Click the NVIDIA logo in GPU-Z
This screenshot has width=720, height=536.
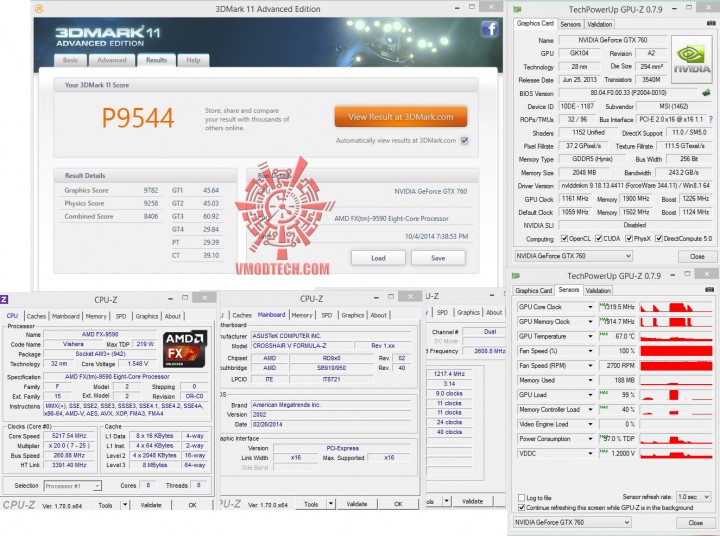coord(692,60)
